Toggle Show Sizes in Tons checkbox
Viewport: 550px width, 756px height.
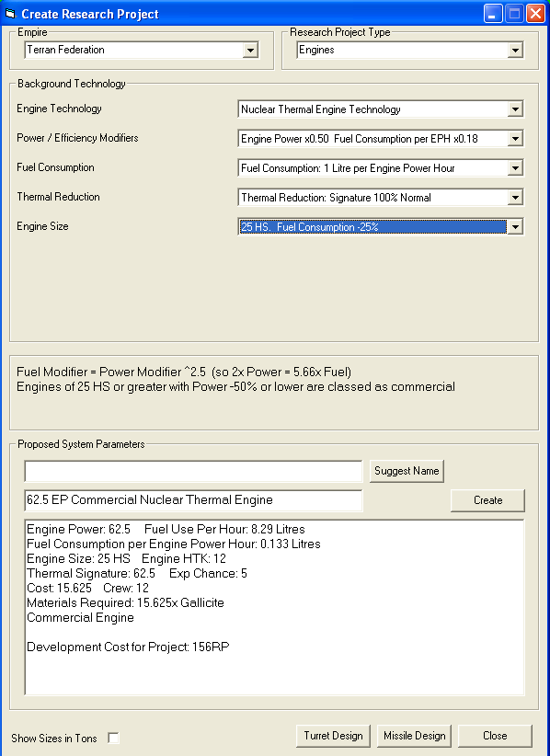pyautogui.click(x=113, y=738)
